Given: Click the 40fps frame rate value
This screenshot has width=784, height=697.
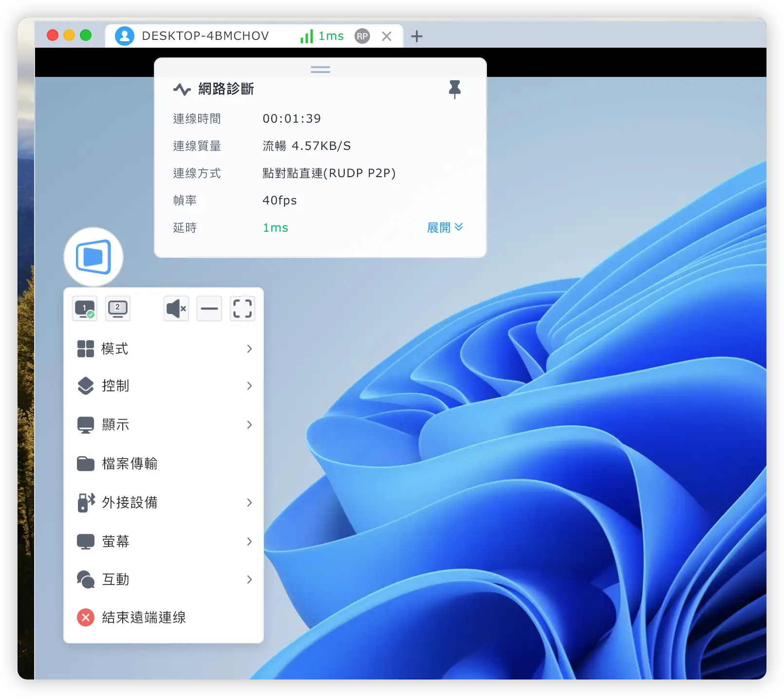Looking at the screenshot, I should point(280,201).
